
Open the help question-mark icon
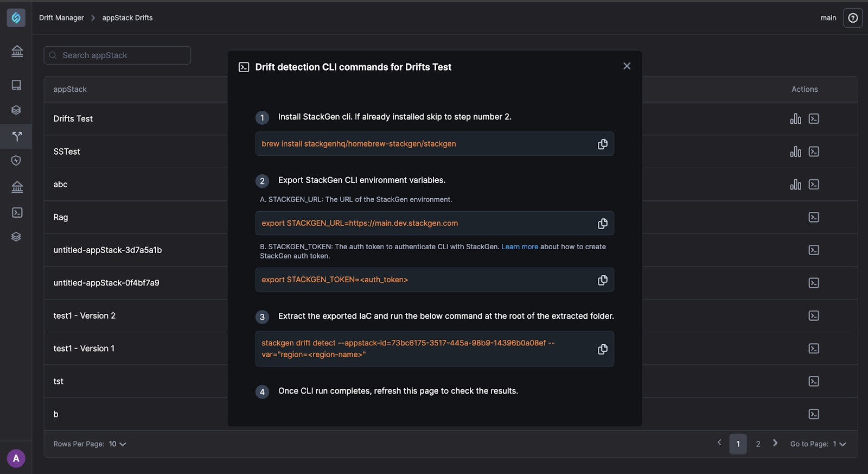tap(853, 18)
